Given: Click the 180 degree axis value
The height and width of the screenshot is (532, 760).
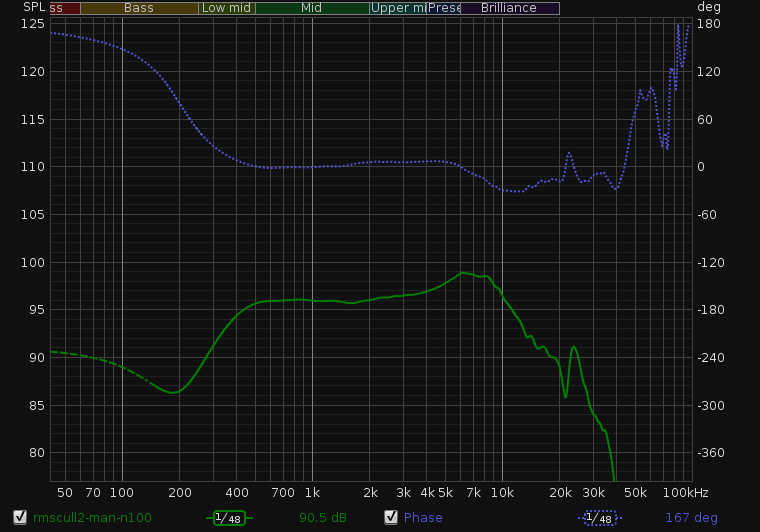Looking at the screenshot, I should point(709,24).
